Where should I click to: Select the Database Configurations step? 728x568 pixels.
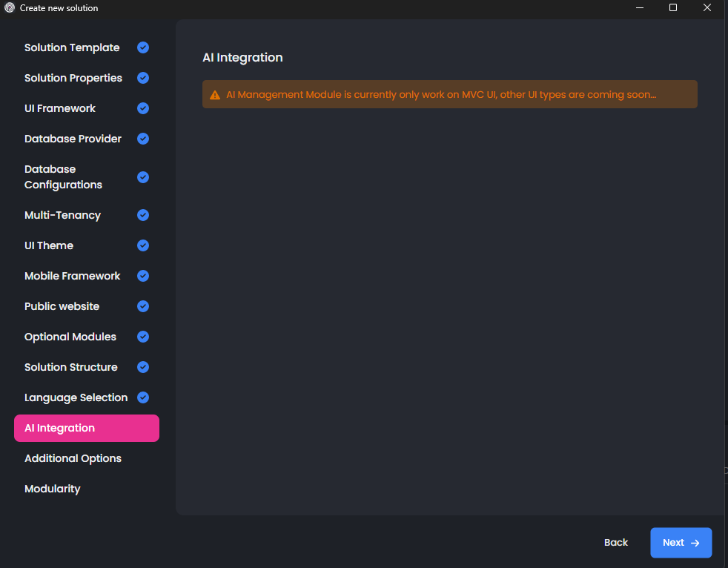pos(63,177)
